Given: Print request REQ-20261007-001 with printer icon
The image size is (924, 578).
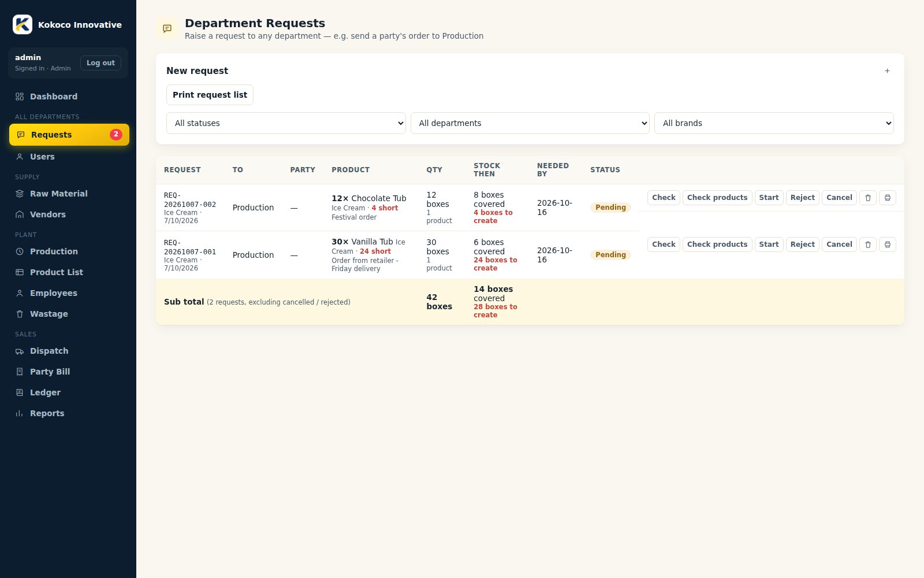Looking at the screenshot, I should tap(888, 244).
